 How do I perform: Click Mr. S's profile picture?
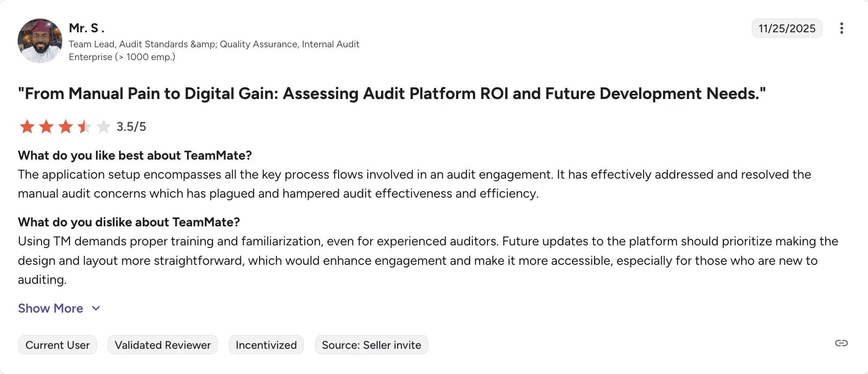tap(40, 40)
